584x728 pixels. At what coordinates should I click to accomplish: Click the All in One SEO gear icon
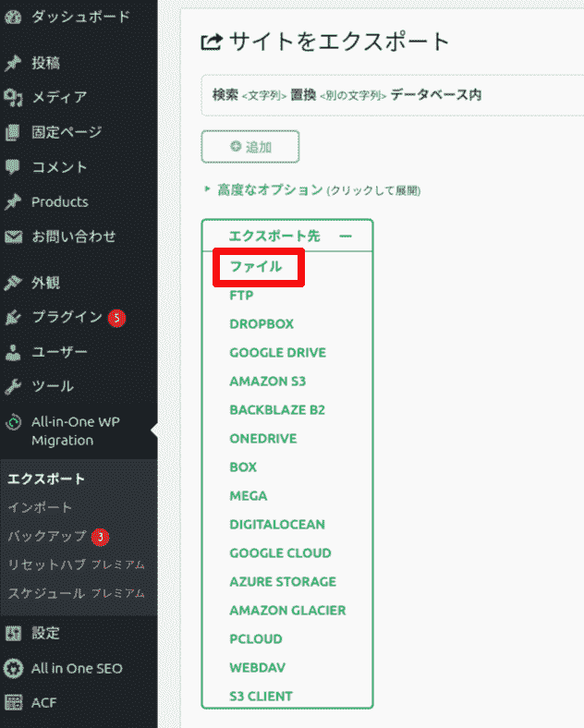(x=13, y=669)
